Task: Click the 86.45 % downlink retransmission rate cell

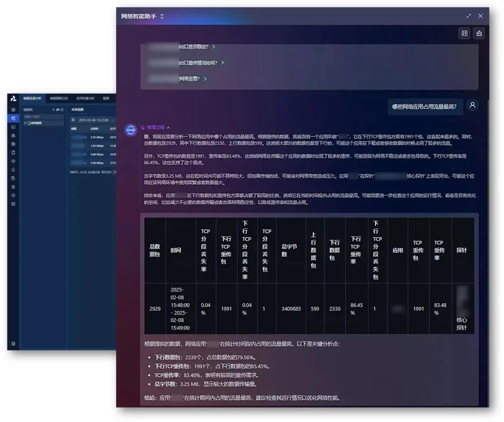Action: pyautogui.click(x=357, y=309)
